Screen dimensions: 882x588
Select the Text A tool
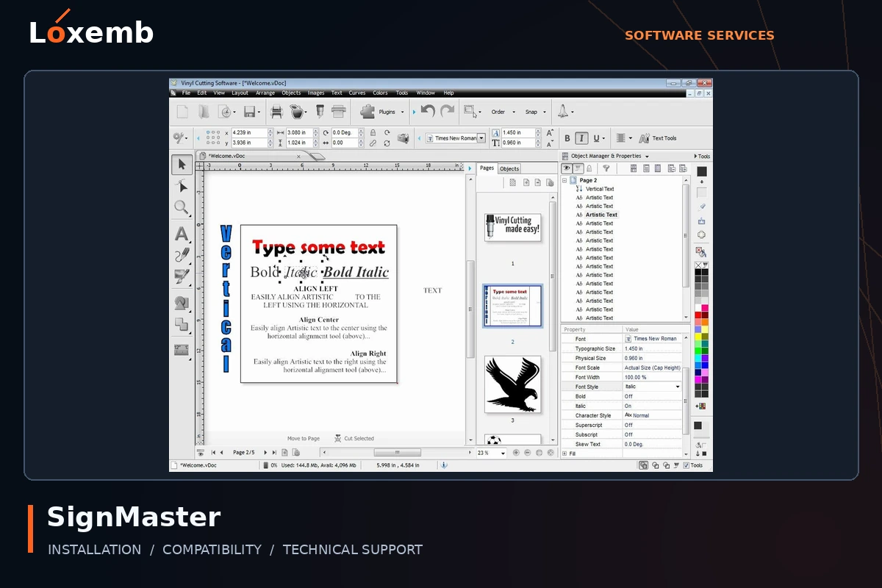coord(182,234)
